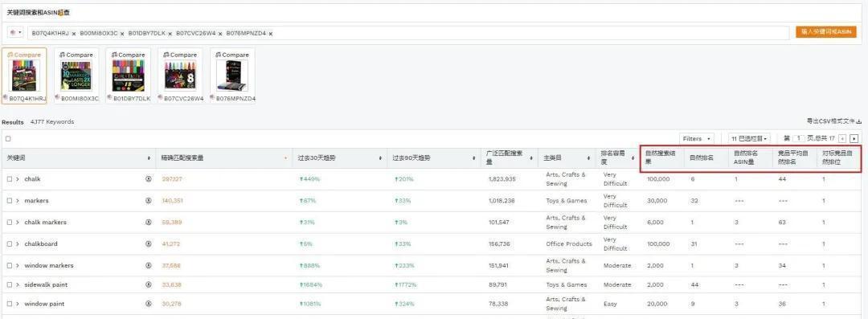
Task: Export results via 导出CSV格式文件
Action: 834,121
